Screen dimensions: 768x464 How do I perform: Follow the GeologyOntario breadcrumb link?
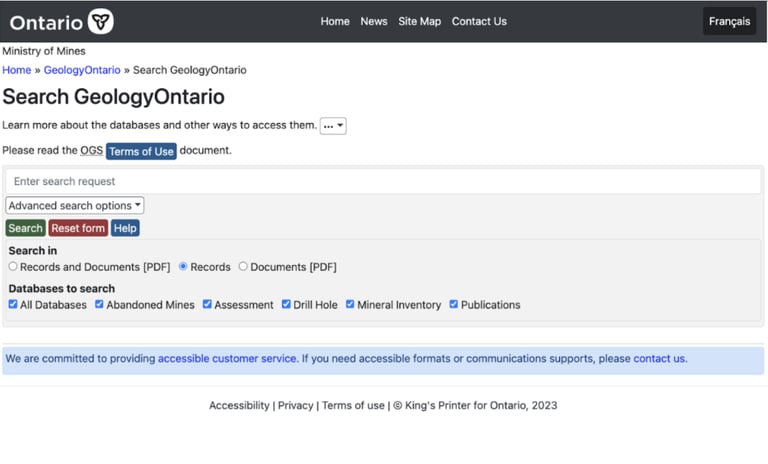pyautogui.click(x=82, y=70)
